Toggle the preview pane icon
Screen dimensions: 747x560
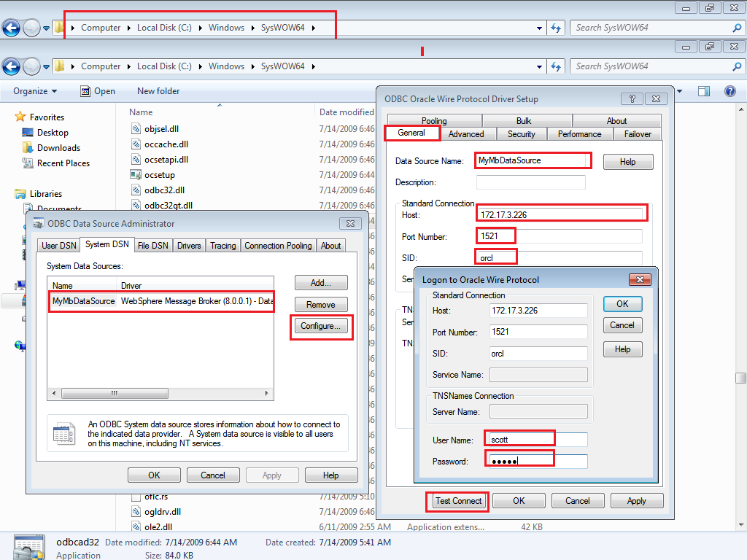coord(704,91)
